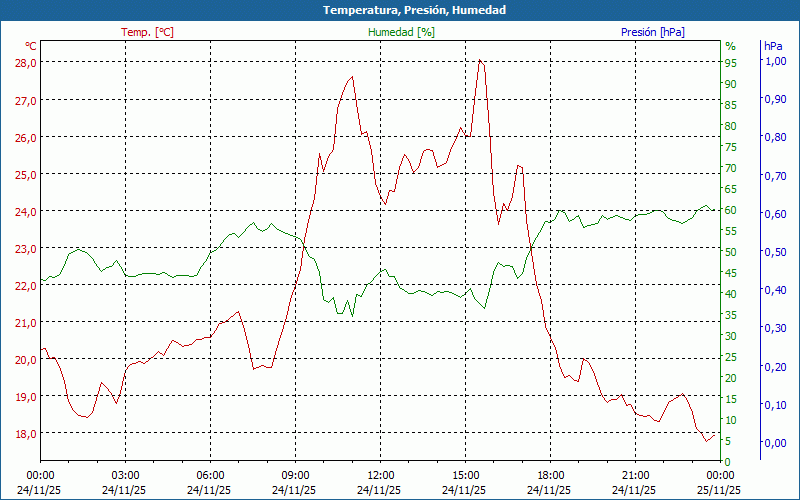The width and height of the screenshot is (800, 500).
Task: Click the 1,00 tick on the pressure axis
Action: [x=774, y=61]
